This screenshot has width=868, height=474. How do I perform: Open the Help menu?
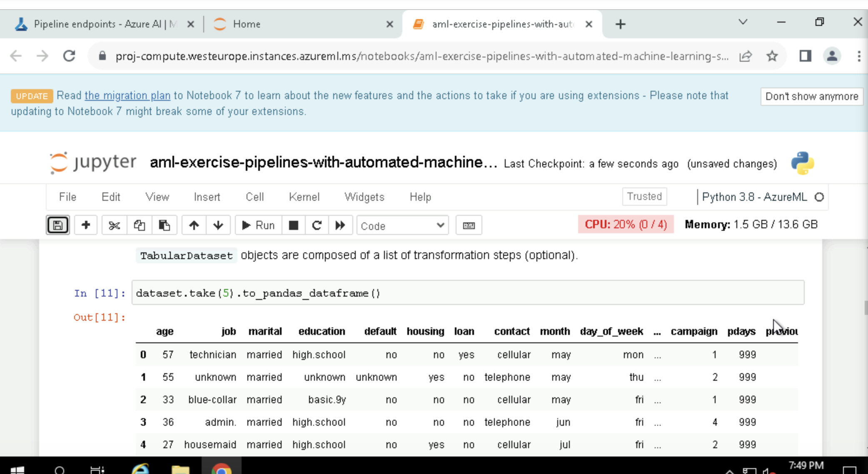click(x=420, y=197)
